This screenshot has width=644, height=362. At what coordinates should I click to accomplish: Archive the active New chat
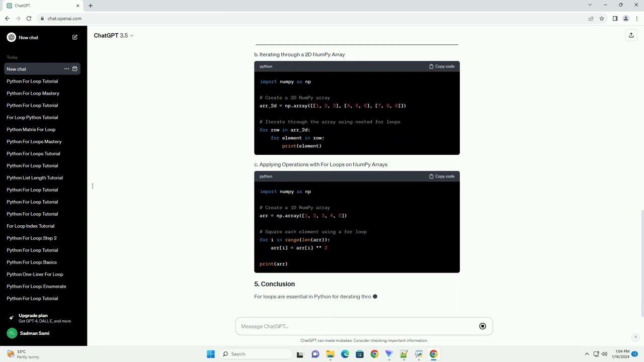pyautogui.click(x=75, y=69)
